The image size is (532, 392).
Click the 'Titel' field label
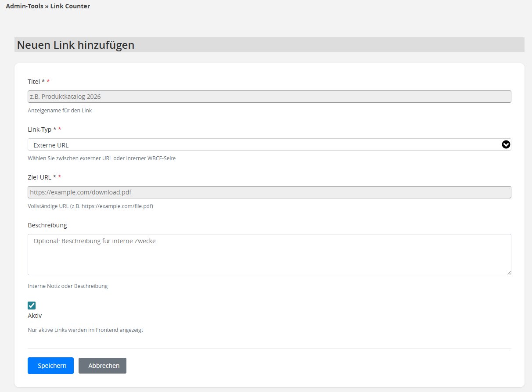click(34, 82)
